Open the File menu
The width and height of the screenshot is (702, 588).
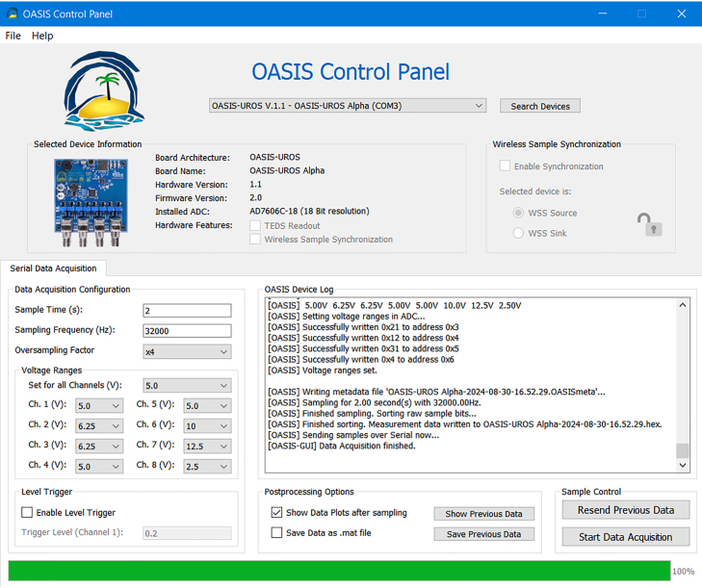13,36
